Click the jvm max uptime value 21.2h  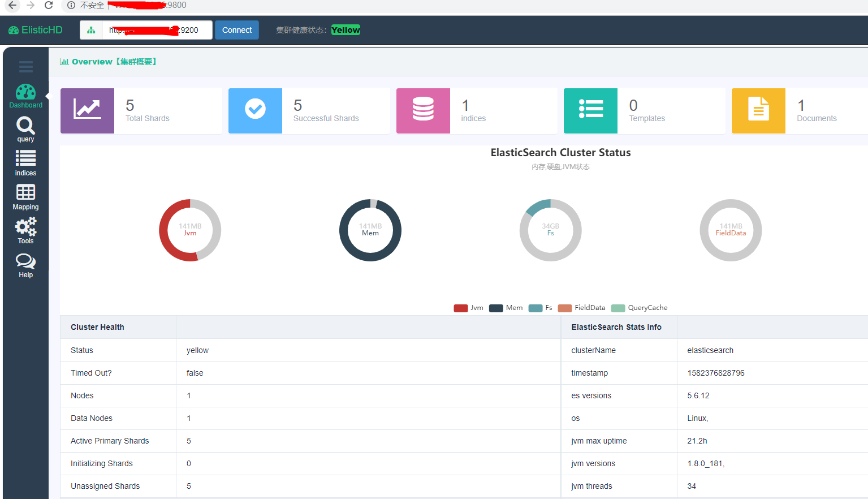697,441
